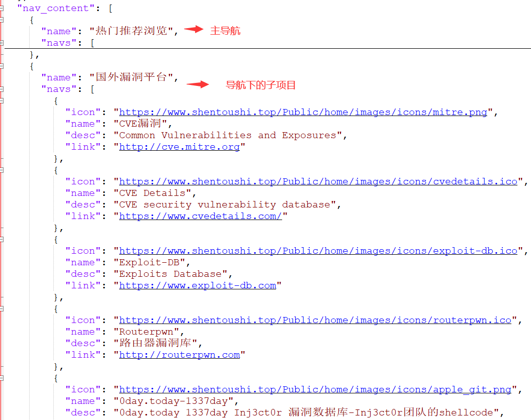This screenshot has height=420, width=531.
Task: Open the cvedetails.ico icon URL
Action: pyautogui.click(x=318, y=182)
